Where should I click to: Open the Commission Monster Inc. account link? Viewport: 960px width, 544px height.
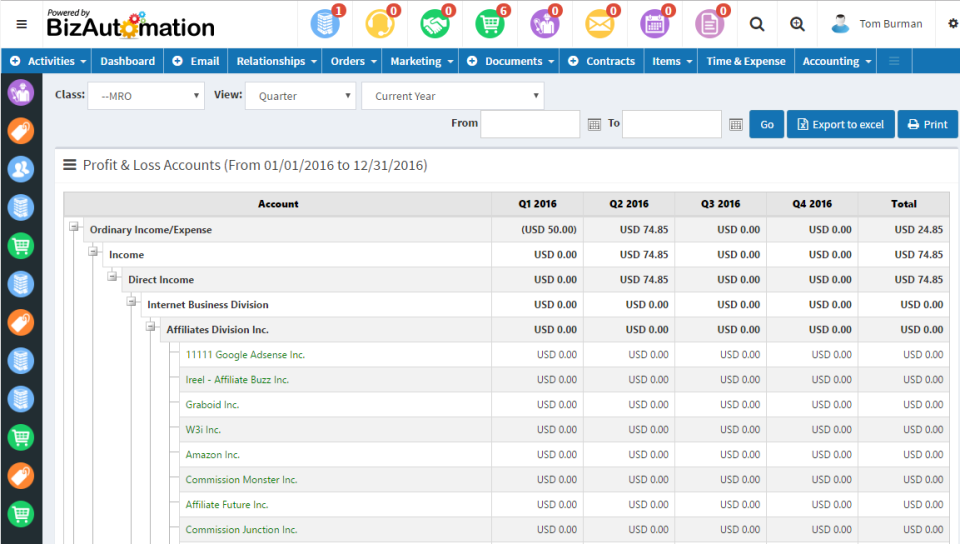241,480
